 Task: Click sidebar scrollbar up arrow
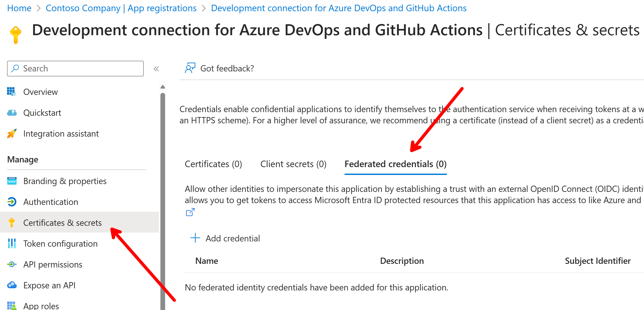163,87
